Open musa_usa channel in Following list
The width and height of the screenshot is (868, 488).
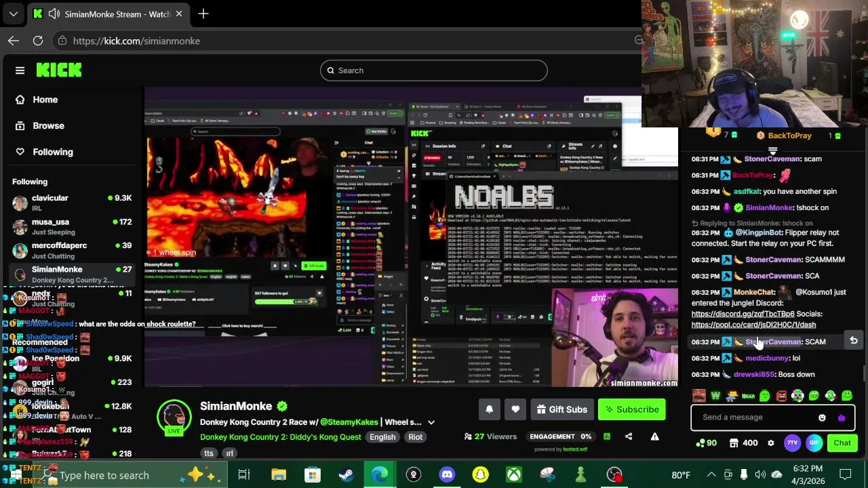coord(71,227)
